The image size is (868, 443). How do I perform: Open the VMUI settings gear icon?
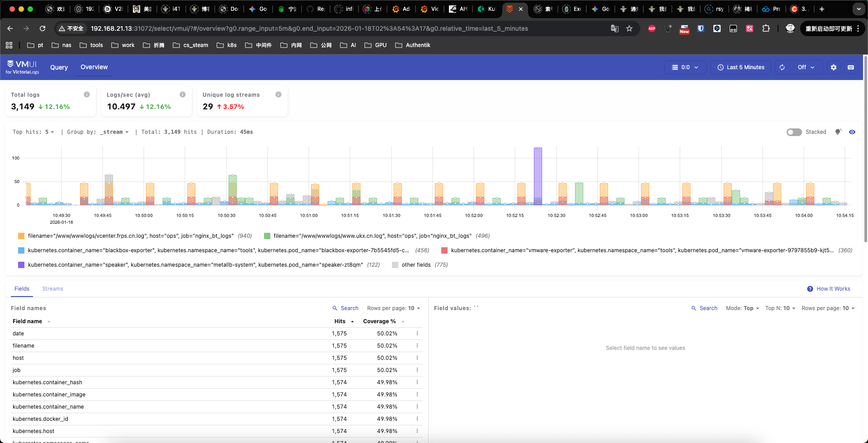(833, 67)
